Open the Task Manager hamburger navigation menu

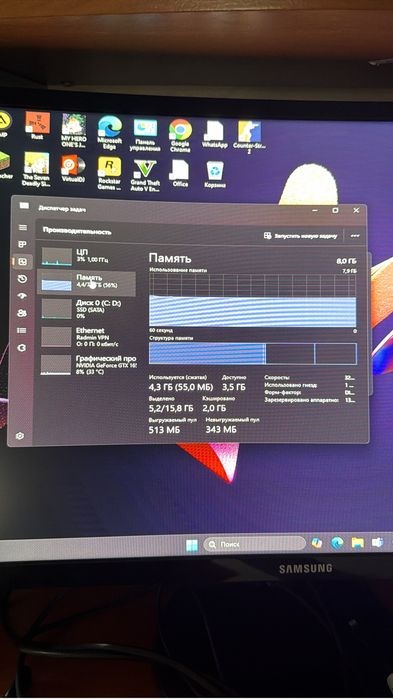[x=22, y=227]
